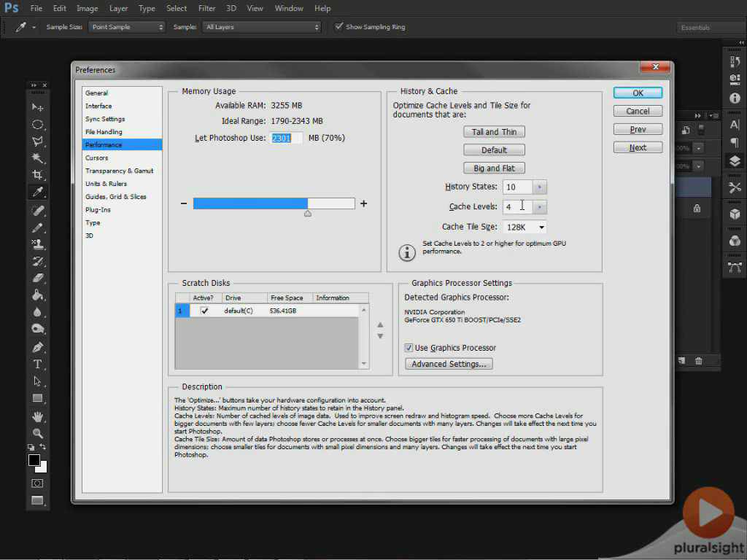Click the History States input field

click(517, 187)
